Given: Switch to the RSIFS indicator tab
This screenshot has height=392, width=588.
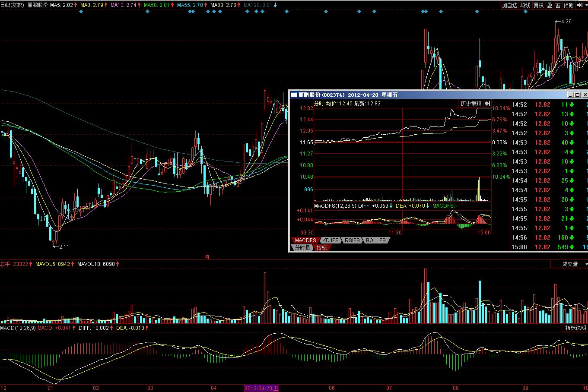Looking at the screenshot, I should click(x=353, y=240).
